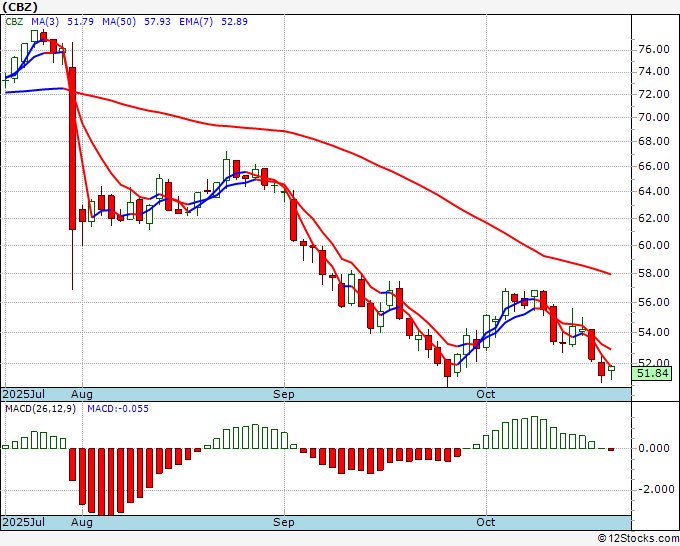Screen dimensions: 680x546
Task: Click the 72.00 price axis label
Action: click(x=654, y=94)
